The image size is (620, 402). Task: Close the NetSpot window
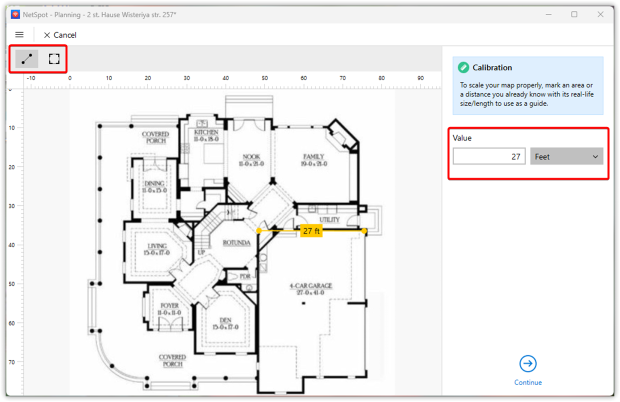pyautogui.click(x=600, y=14)
